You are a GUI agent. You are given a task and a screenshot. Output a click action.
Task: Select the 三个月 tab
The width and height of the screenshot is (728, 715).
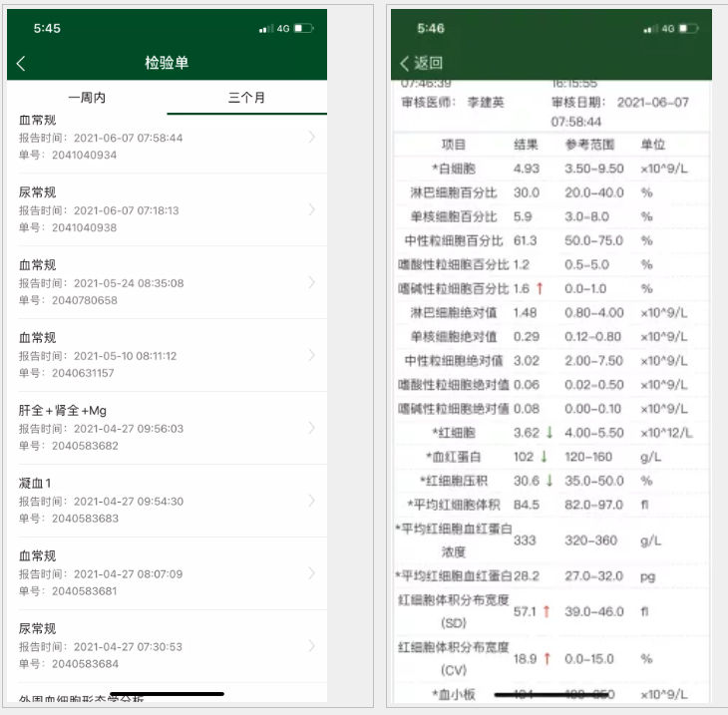click(246, 98)
